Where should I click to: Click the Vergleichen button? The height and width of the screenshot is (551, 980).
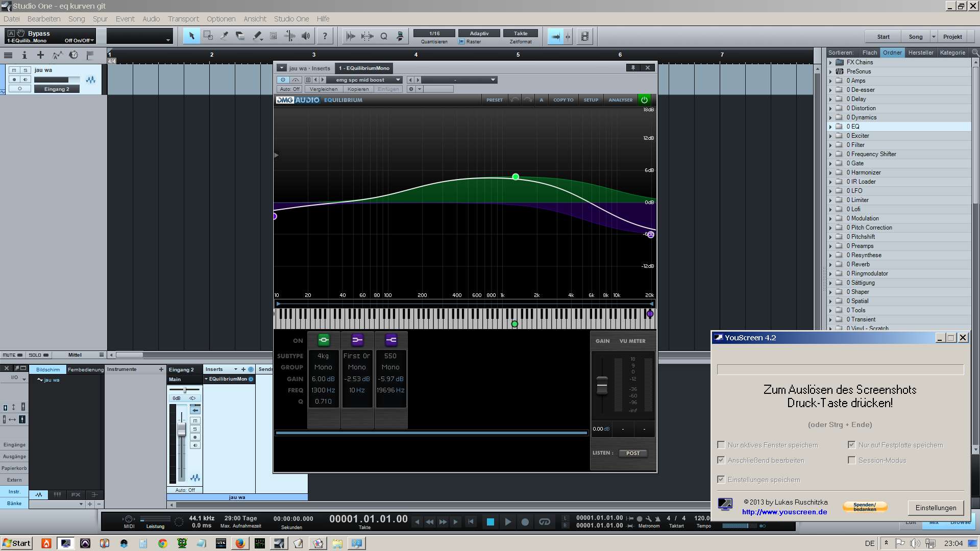pos(324,89)
